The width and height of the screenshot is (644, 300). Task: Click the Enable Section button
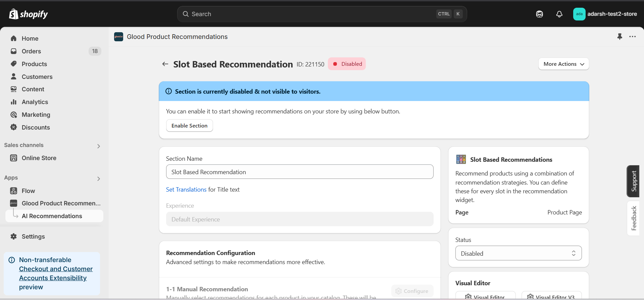pyautogui.click(x=189, y=126)
